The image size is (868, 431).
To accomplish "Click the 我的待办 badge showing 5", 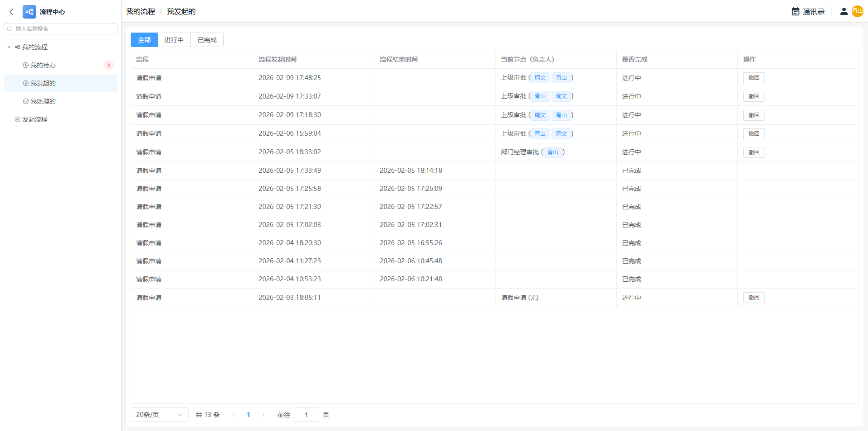I will [x=108, y=65].
